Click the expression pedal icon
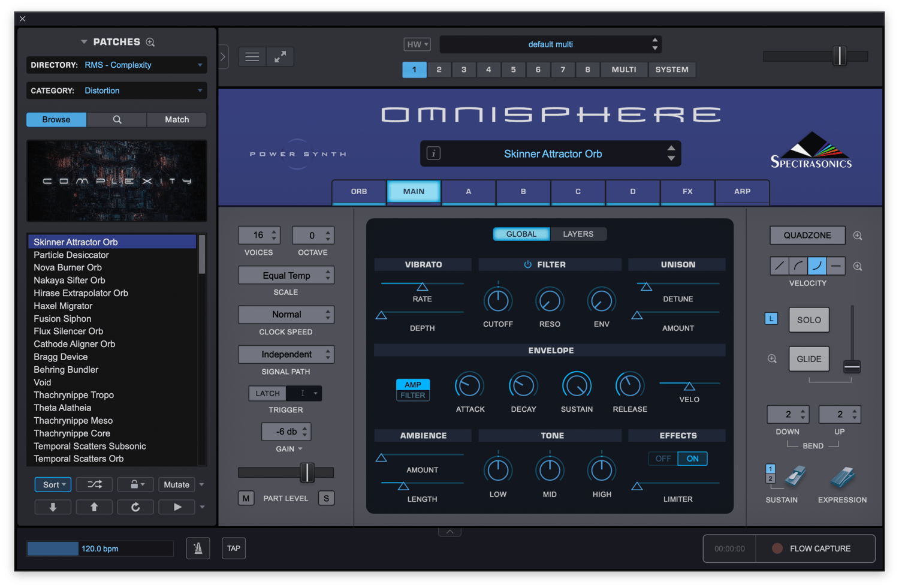 842,477
